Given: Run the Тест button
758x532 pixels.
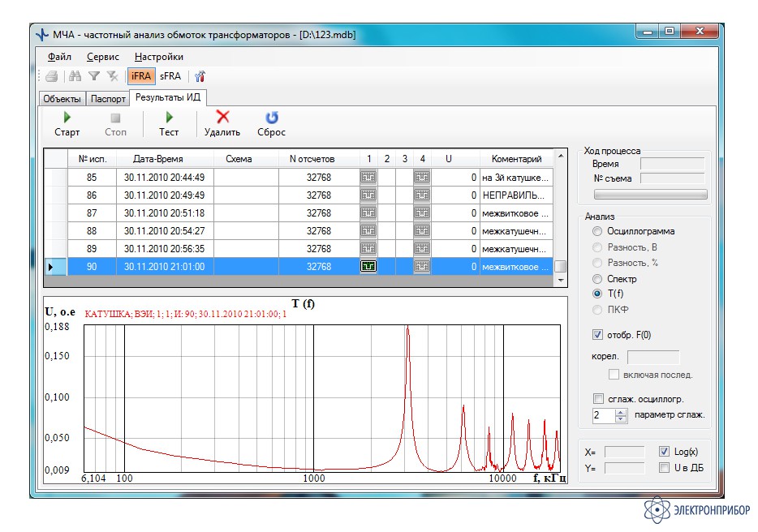Looking at the screenshot, I should (169, 124).
